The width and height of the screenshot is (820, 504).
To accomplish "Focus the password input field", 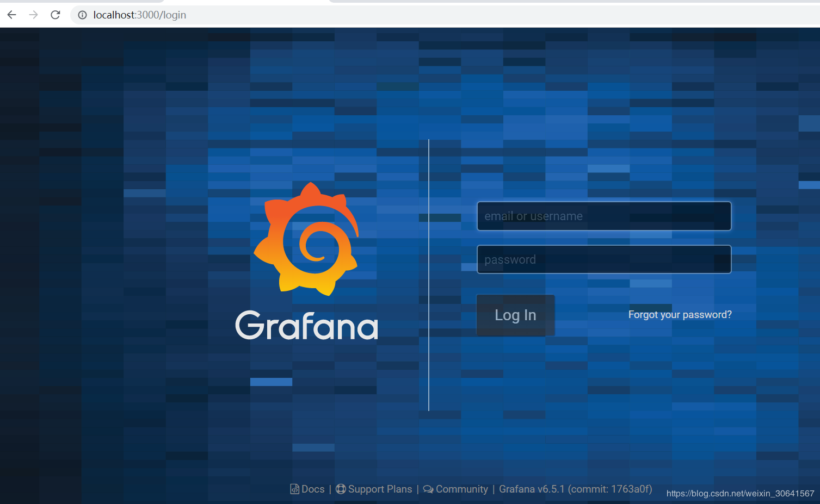I will click(x=604, y=259).
